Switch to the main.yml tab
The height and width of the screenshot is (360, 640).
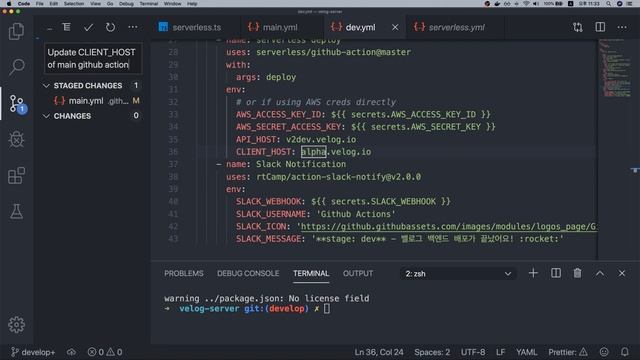tap(280, 27)
